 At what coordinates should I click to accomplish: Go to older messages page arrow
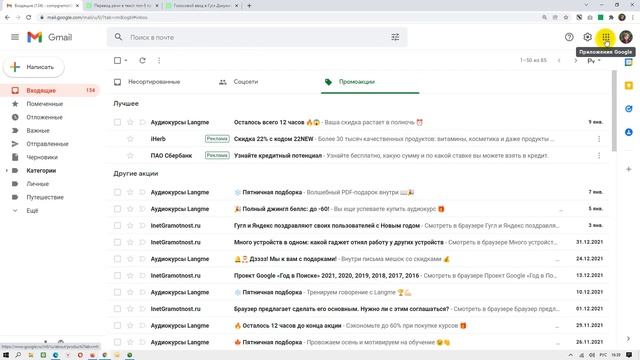pyautogui.click(x=576, y=60)
